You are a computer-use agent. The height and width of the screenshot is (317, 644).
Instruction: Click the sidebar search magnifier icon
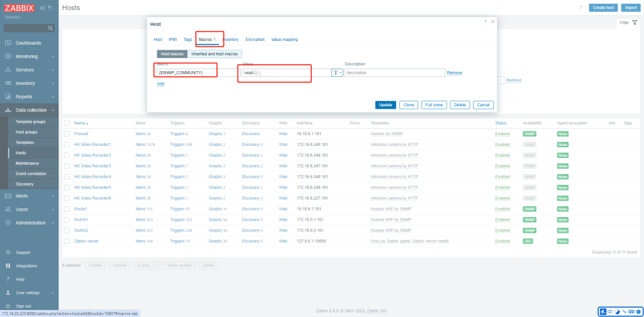(x=50, y=28)
